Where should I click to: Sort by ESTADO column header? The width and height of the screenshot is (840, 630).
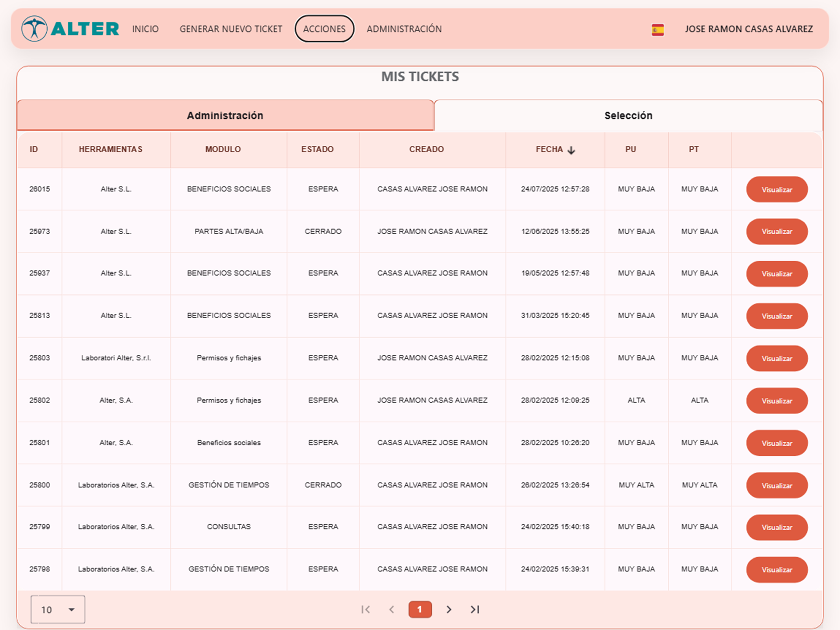317,149
